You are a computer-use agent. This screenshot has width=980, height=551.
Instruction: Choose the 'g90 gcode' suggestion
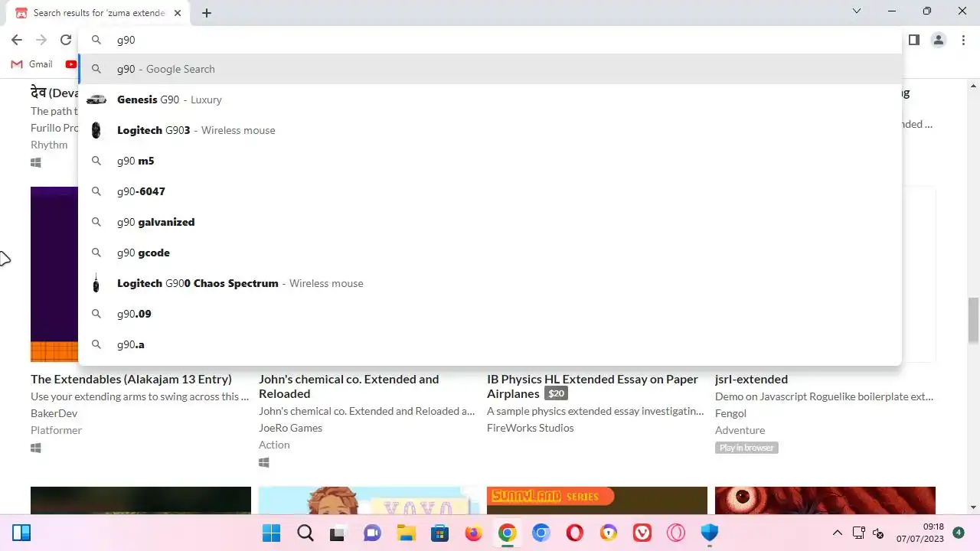tap(490, 253)
